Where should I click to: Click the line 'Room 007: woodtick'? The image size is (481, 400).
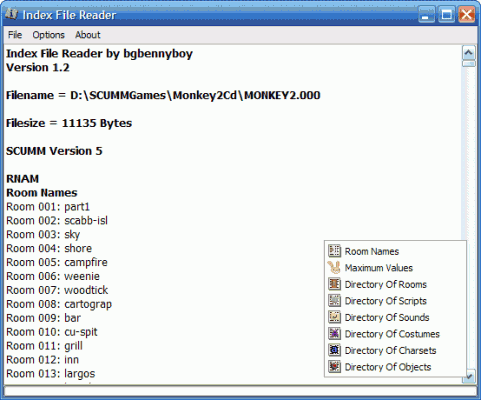[x=57, y=290]
